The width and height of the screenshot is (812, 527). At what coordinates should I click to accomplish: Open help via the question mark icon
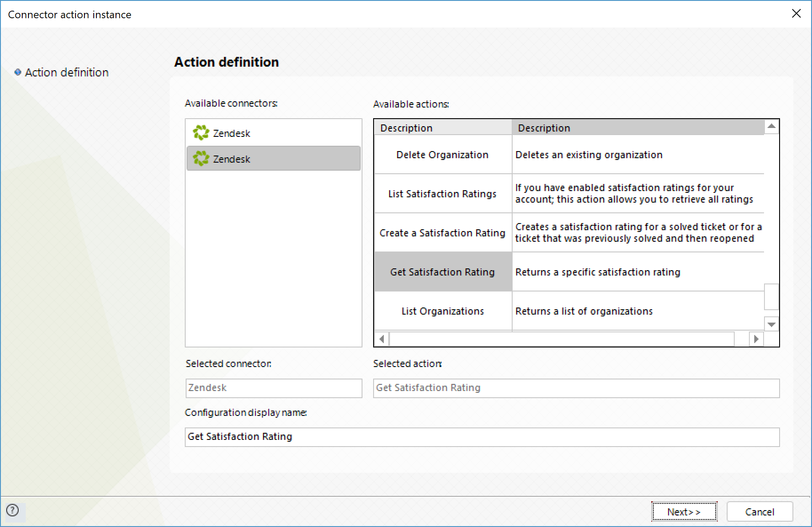pyautogui.click(x=13, y=510)
